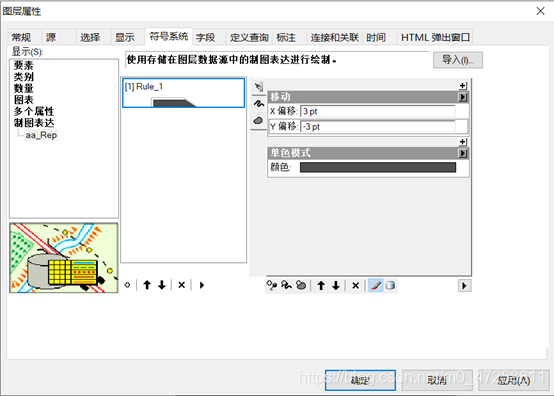Image resolution: width=554 pixels, height=396 pixels.
Task: Confirm with the 确定 button
Action: [360, 380]
